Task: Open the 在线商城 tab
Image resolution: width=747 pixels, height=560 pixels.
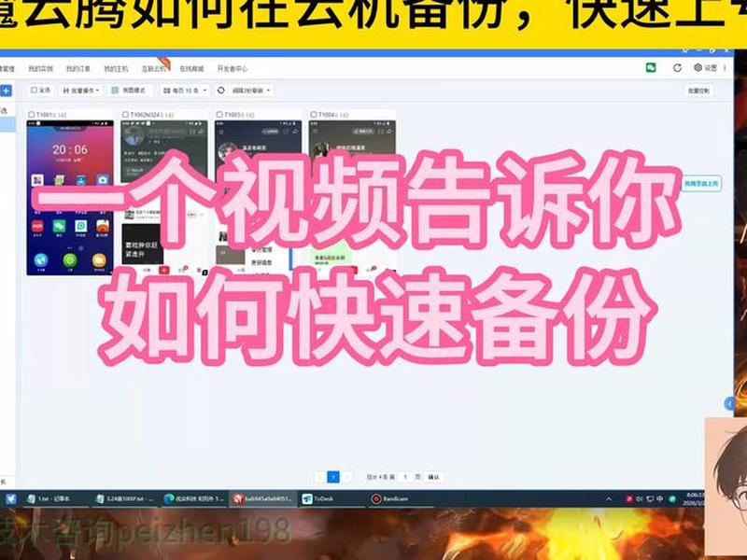Action: coord(191,68)
